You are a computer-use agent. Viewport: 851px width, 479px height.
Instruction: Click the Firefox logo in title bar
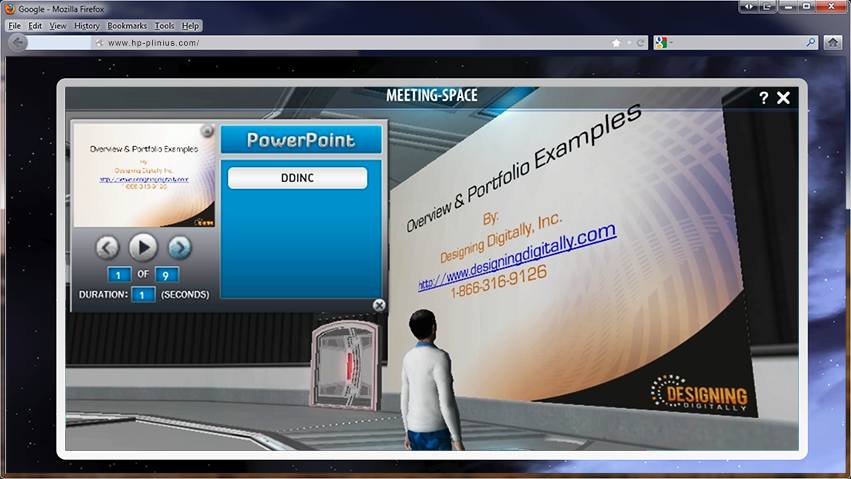[10, 9]
